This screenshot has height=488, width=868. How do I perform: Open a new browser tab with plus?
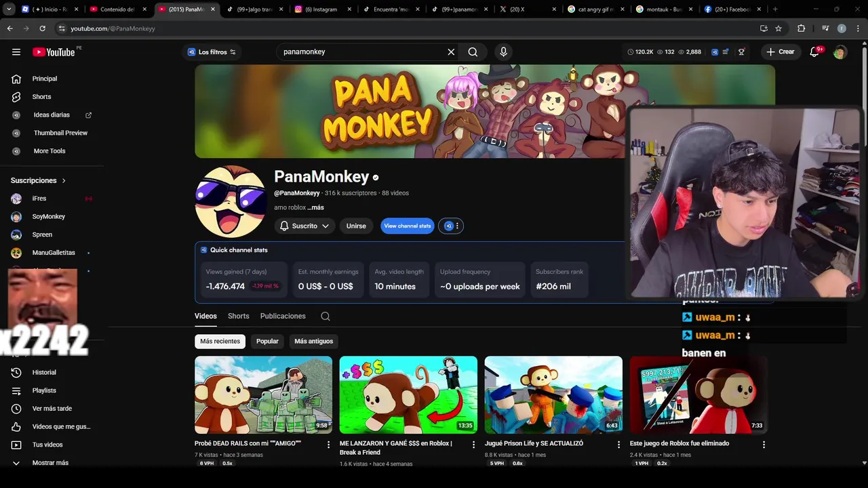775,9
